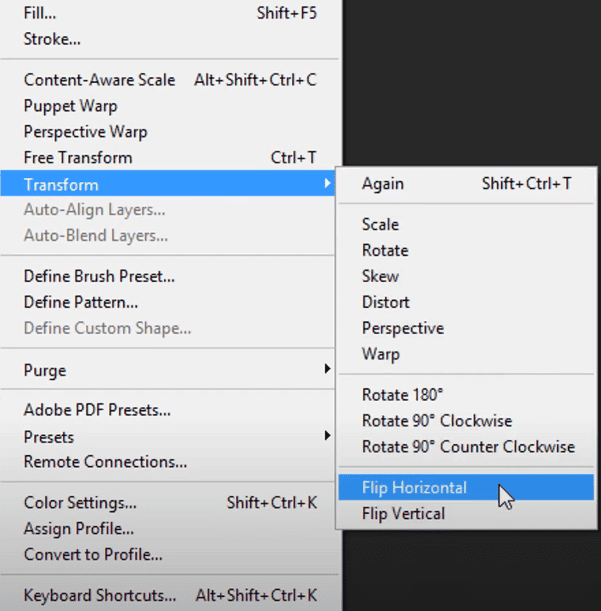
Task: Click Puppet Warp menu entry
Action: tap(70, 106)
